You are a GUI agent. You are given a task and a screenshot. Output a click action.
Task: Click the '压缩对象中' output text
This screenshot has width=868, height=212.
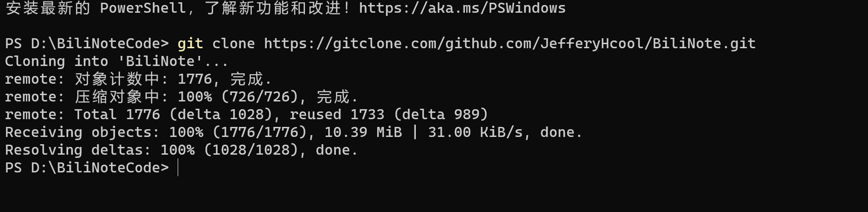(x=117, y=97)
